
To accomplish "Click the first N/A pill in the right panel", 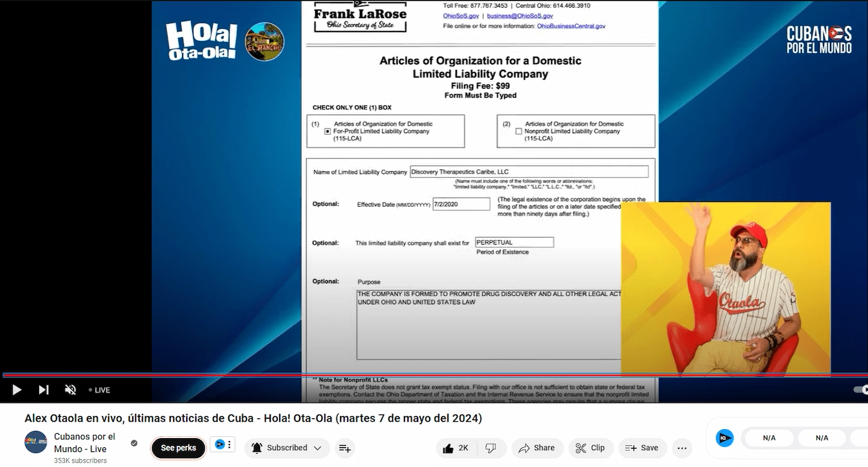I will (769, 438).
